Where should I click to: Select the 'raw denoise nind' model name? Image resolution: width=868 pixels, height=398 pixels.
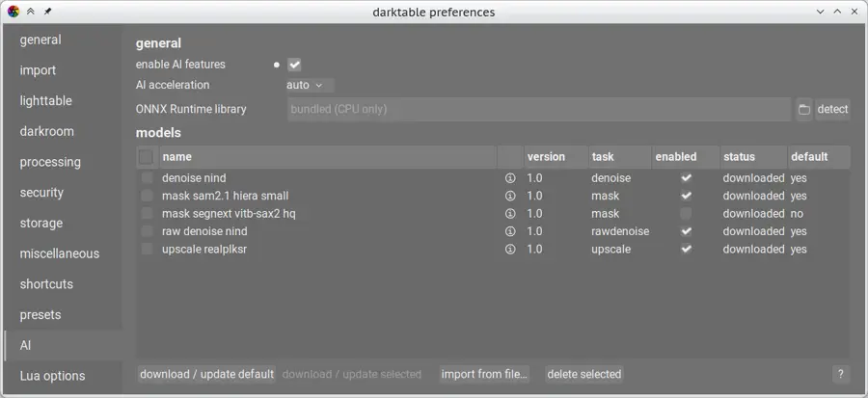[x=204, y=231]
